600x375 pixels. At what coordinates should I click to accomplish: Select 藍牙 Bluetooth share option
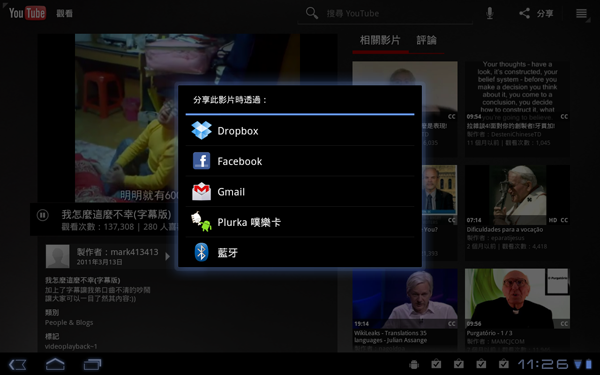coord(300,253)
